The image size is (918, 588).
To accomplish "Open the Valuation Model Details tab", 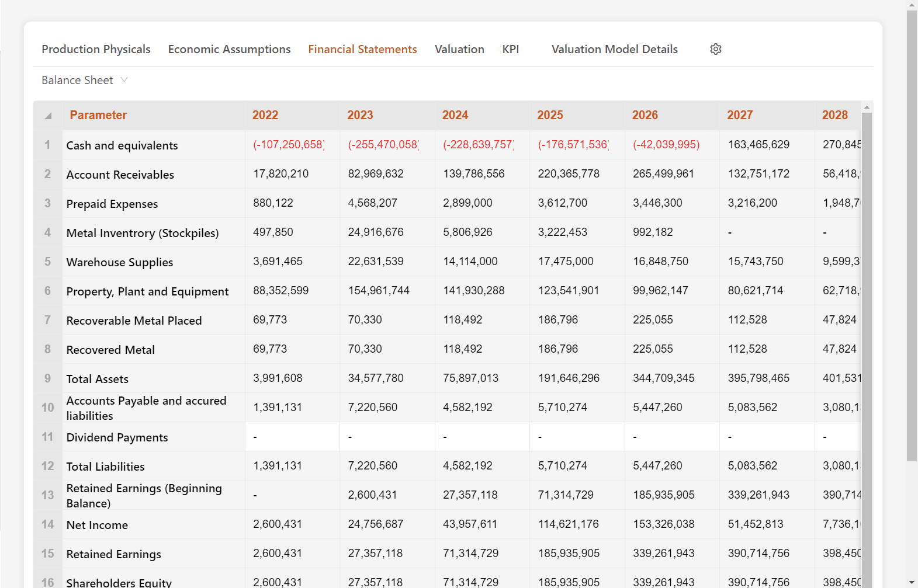I will point(614,49).
